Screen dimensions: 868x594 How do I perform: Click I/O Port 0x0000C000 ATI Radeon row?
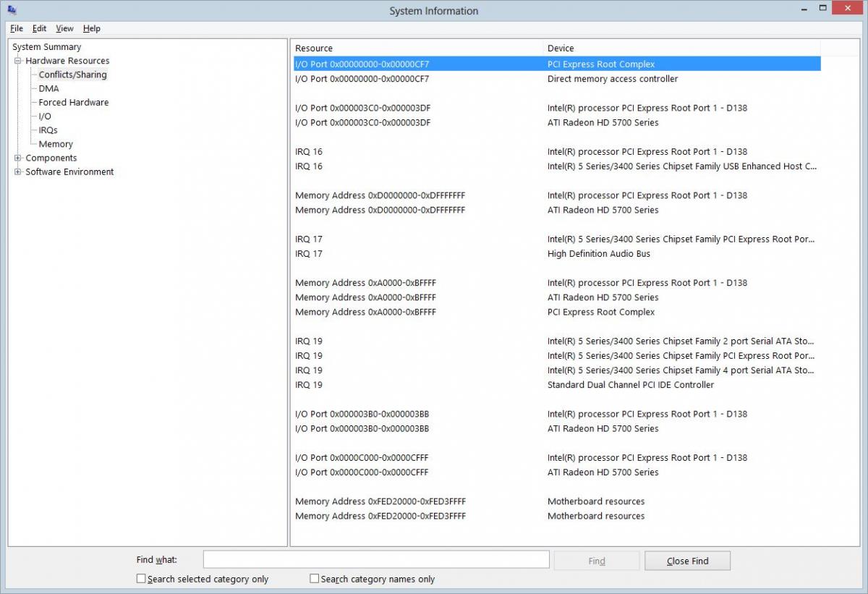point(556,472)
